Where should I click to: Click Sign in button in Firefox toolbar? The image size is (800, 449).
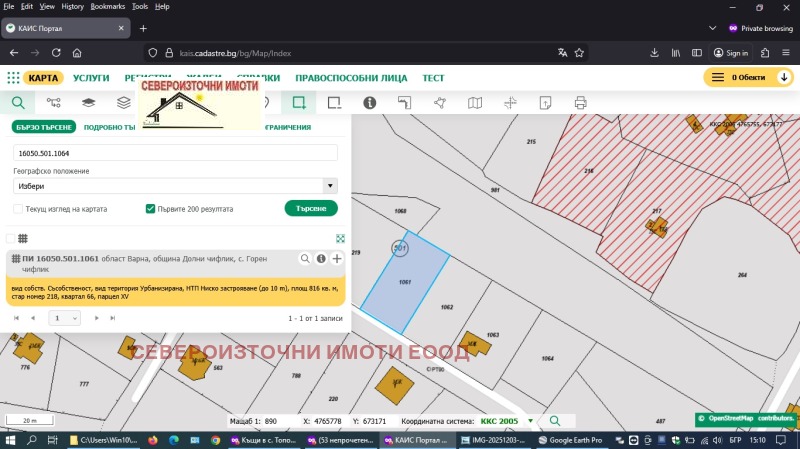731,53
